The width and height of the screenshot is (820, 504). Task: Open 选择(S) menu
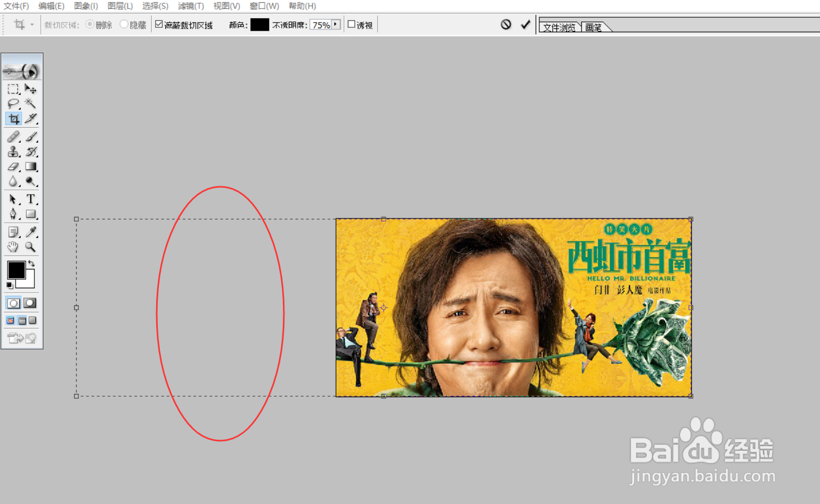(x=155, y=6)
